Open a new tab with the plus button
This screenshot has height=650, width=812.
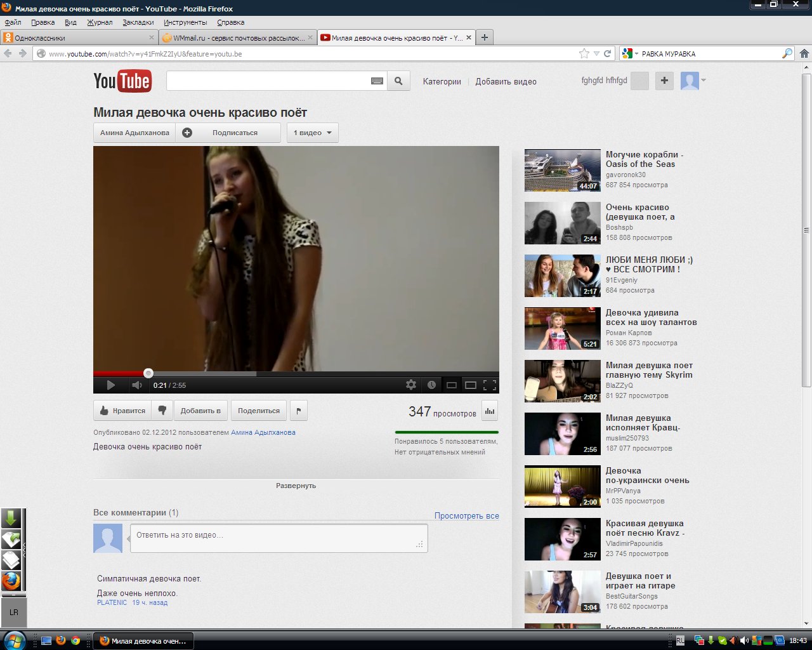[x=485, y=37]
